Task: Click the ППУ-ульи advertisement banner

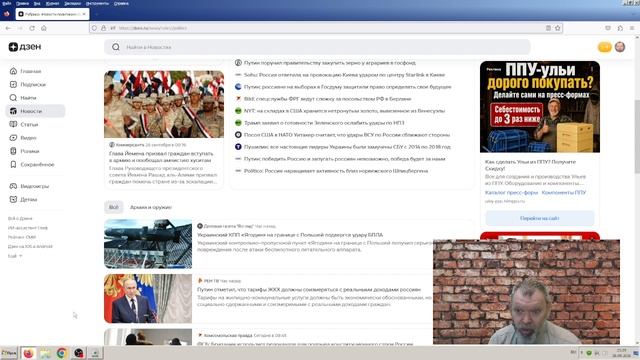Action: click(540, 107)
